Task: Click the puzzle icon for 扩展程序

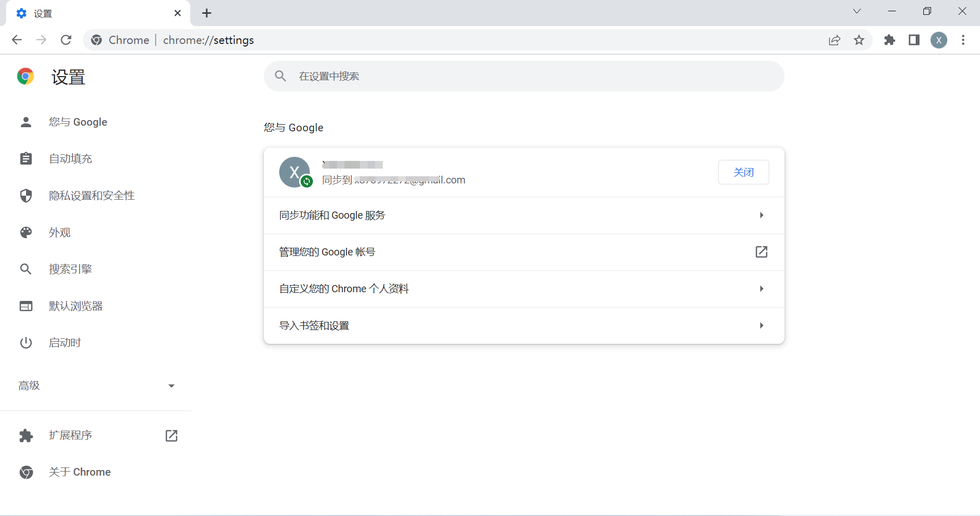Action: coord(26,436)
